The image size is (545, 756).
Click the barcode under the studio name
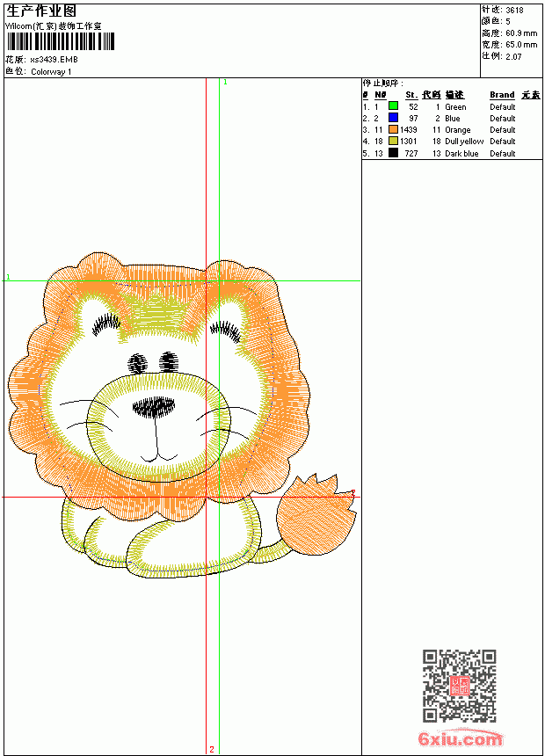tap(61, 41)
